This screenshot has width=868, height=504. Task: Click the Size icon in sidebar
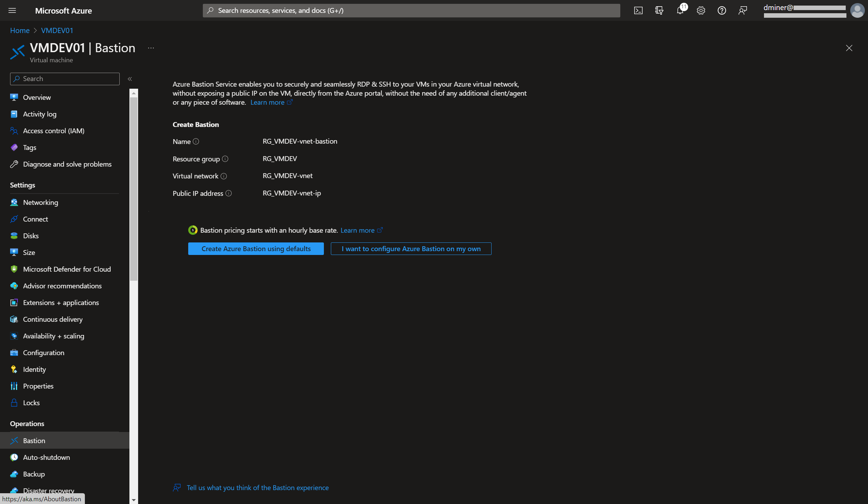pyautogui.click(x=14, y=253)
